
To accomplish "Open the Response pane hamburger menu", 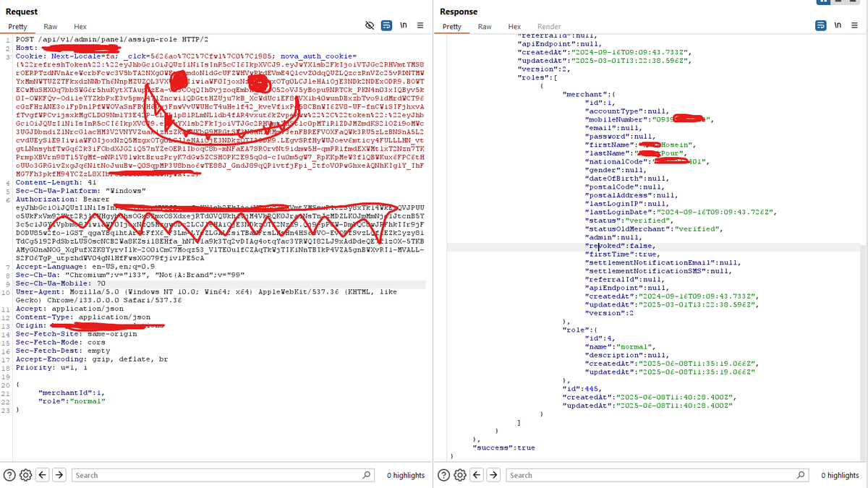I will tap(854, 26).
